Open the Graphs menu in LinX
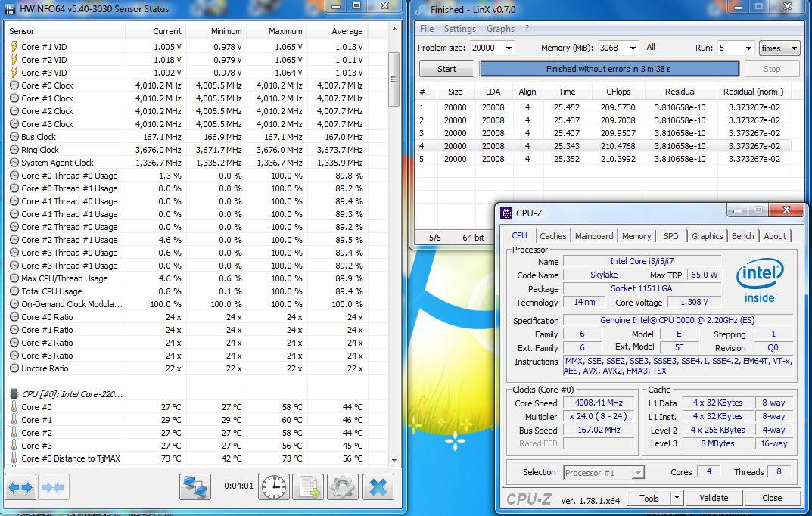Viewport: 812px width, 516px height. [x=500, y=29]
